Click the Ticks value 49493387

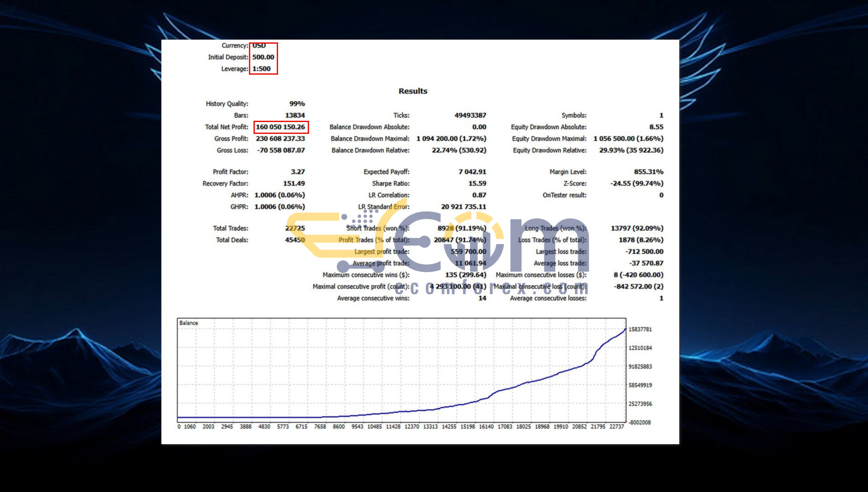pos(470,116)
